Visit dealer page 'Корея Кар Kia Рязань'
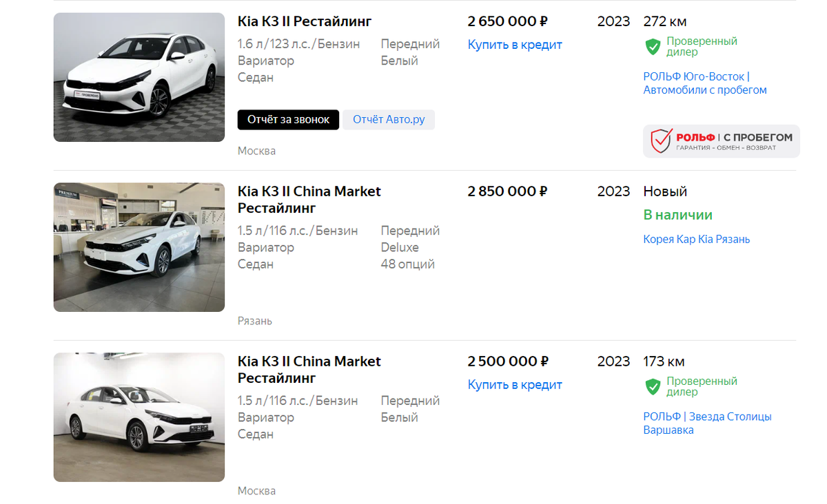This screenshot has width=827, height=504. [696, 240]
